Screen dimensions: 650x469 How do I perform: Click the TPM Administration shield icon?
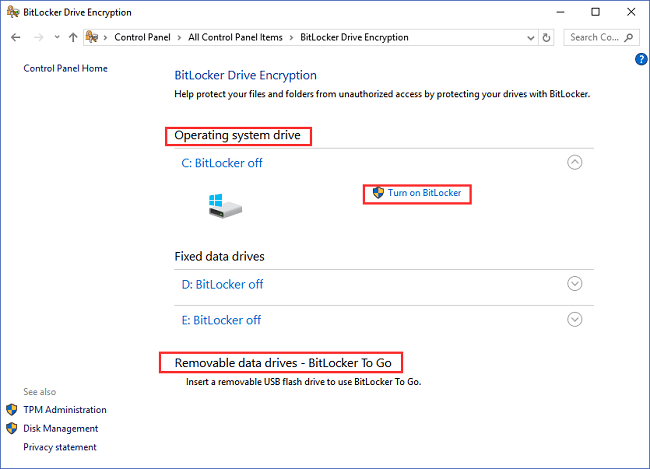click(x=11, y=409)
